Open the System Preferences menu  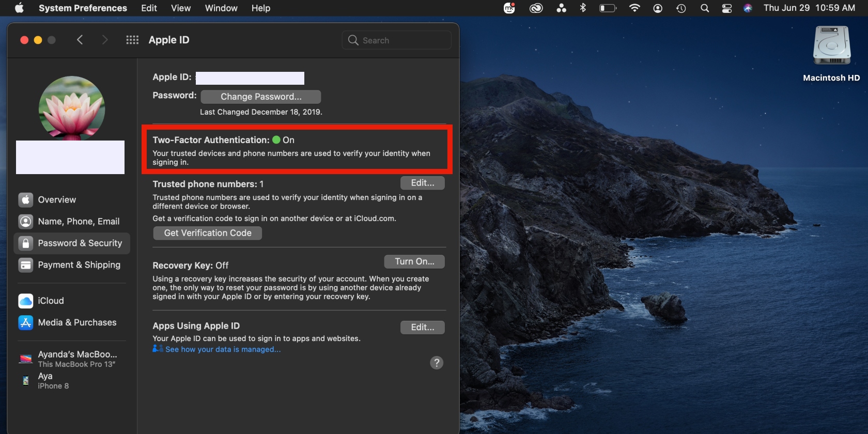pyautogui.click(x=83, y=8)
